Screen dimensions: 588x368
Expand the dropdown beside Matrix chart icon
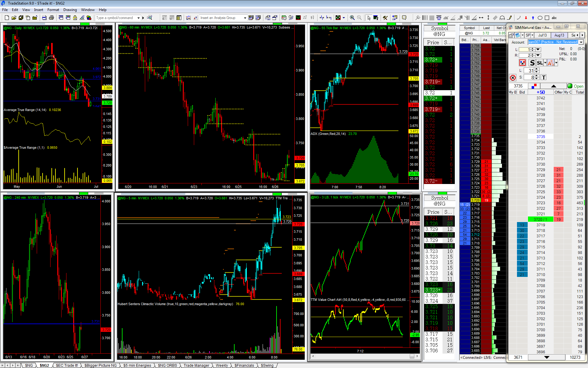click(x=522, y=35)
